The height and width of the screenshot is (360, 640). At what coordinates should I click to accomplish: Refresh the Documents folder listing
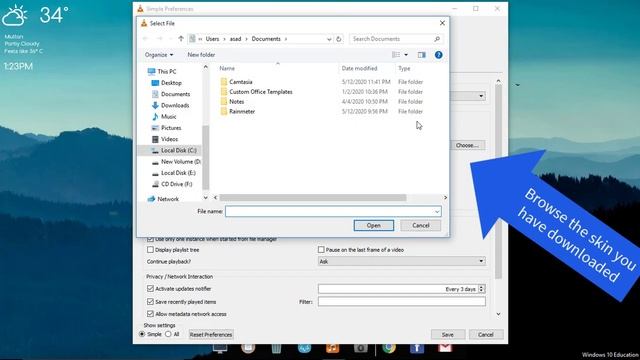[338, 39]
